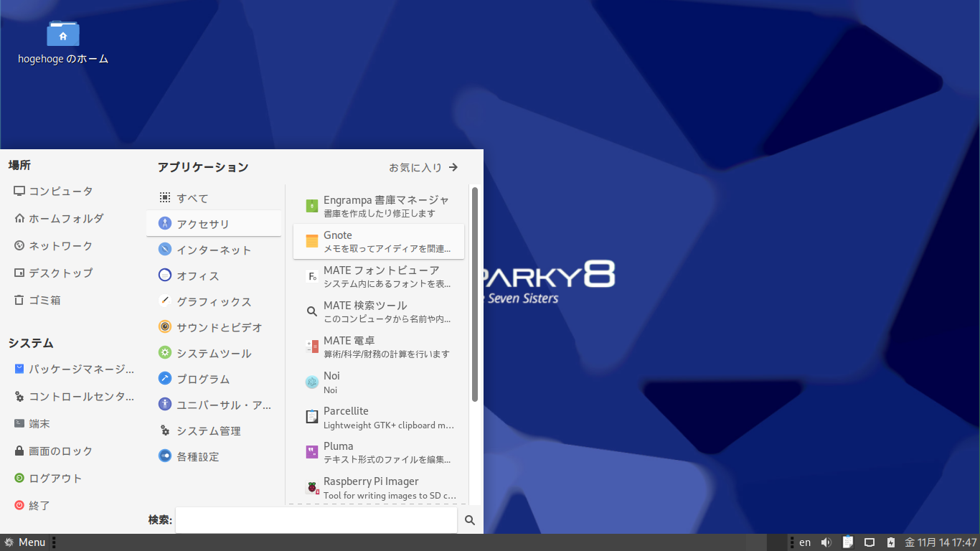Viewport: 980px width, 551px height.
Task: Click the 検索 search input field
Action: 316,520
